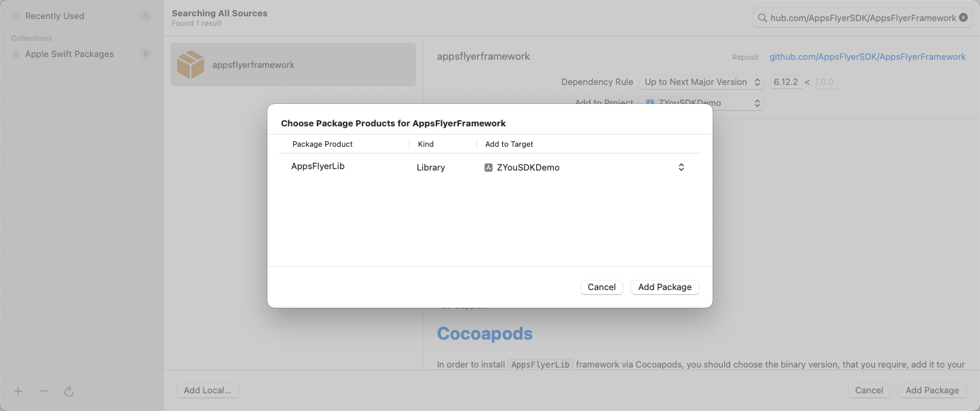Click the ZYouSDKDemo app target icon
The width and height of the screenshot is (980, 411).
[x=488, y=167]
